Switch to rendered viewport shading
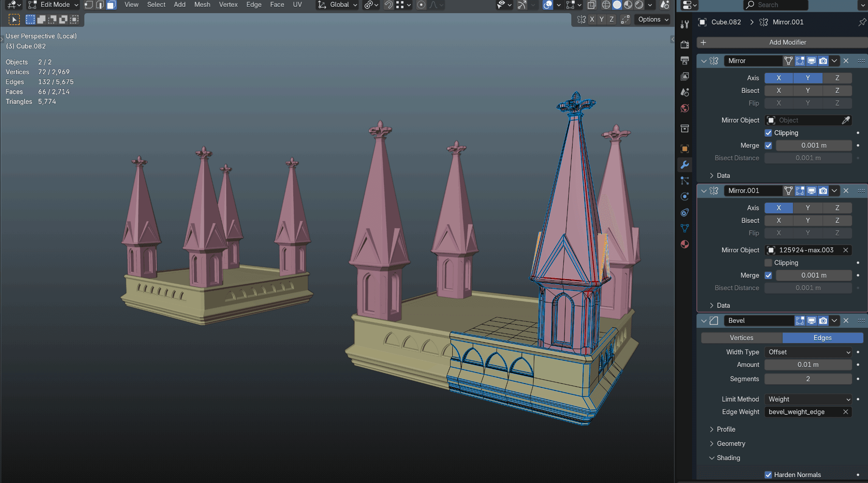Screen dimensions: 868x483 [639, 5]
